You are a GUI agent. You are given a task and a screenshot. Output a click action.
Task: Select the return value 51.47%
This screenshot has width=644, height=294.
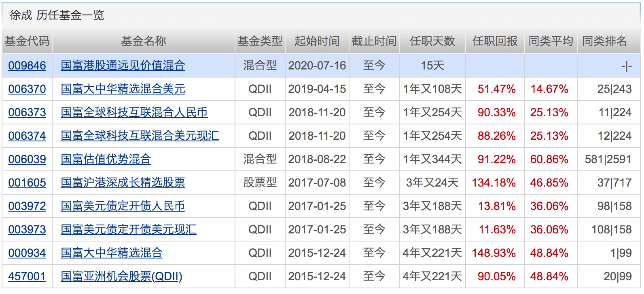pyautogui.click(x=497, y=89)
